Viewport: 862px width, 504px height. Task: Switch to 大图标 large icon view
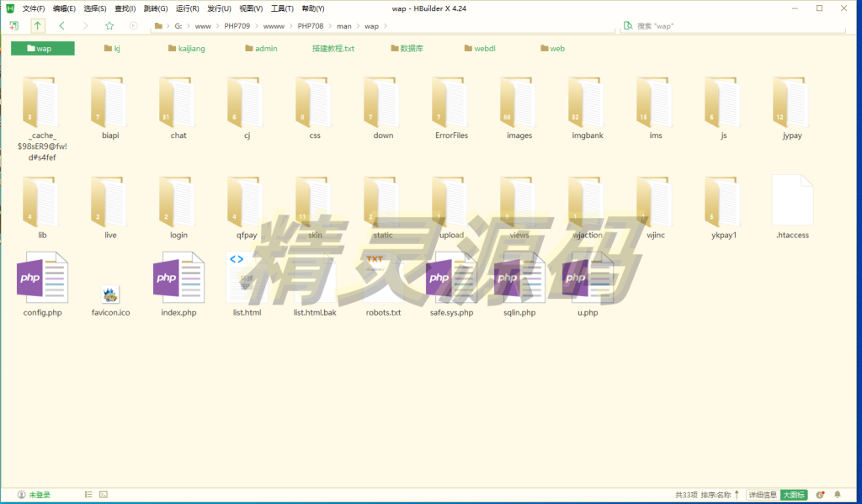793,496
